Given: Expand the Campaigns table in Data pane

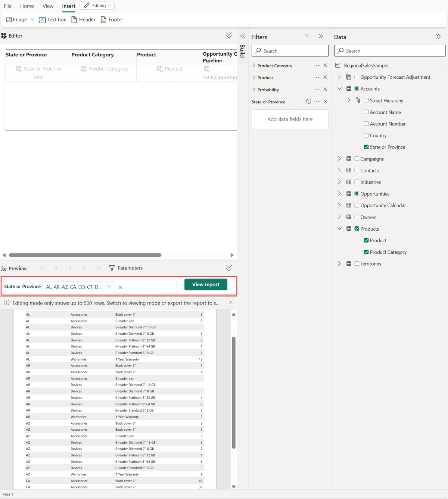Looking at the screenshot, I should point(339,159).
